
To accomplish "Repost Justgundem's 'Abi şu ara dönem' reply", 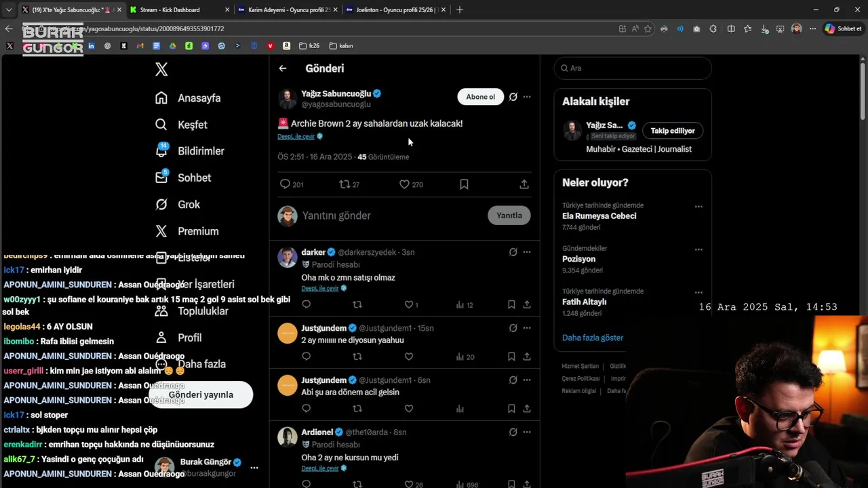I will click(x=357, y=409).
